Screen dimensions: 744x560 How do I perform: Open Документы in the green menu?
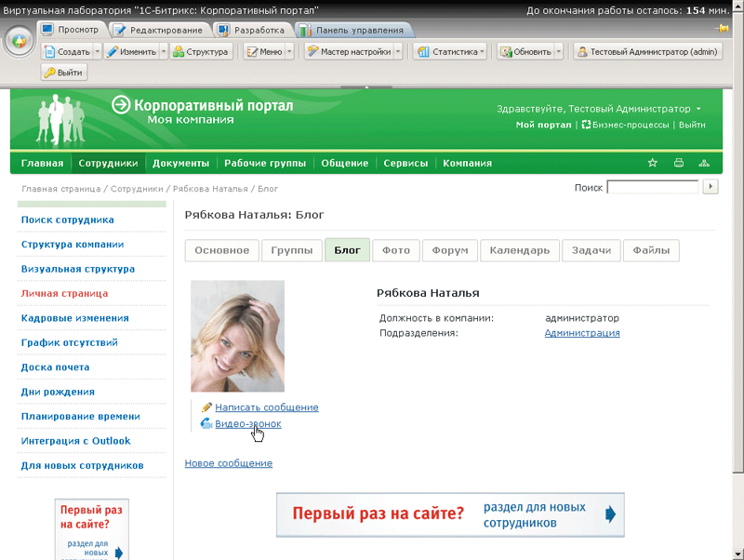click(180, 163)
